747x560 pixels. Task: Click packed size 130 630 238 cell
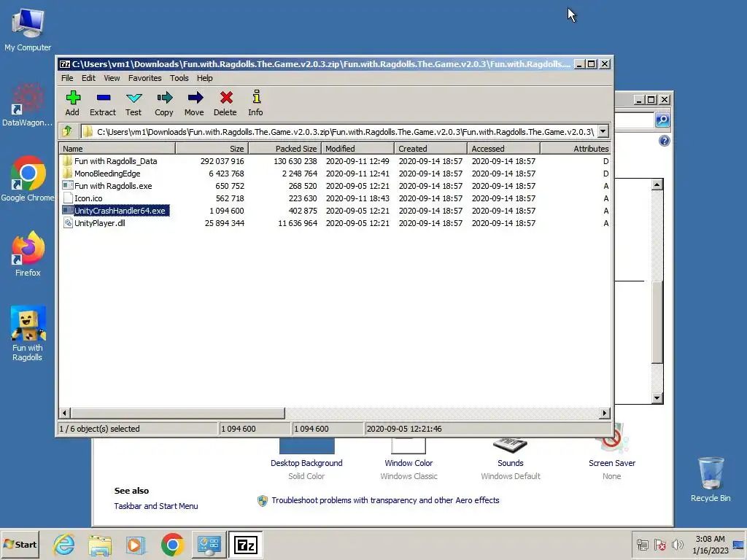pos(295,161)
